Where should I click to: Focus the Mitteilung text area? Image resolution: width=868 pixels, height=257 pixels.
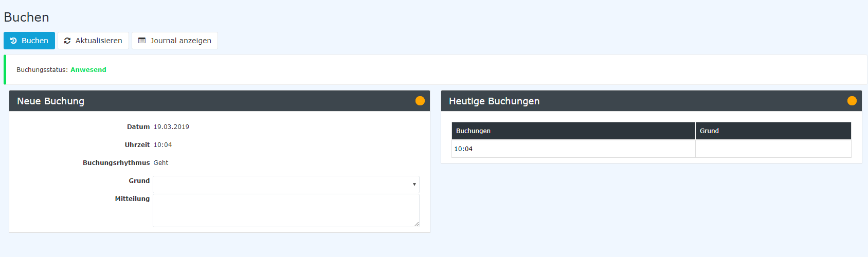(286, 210)
